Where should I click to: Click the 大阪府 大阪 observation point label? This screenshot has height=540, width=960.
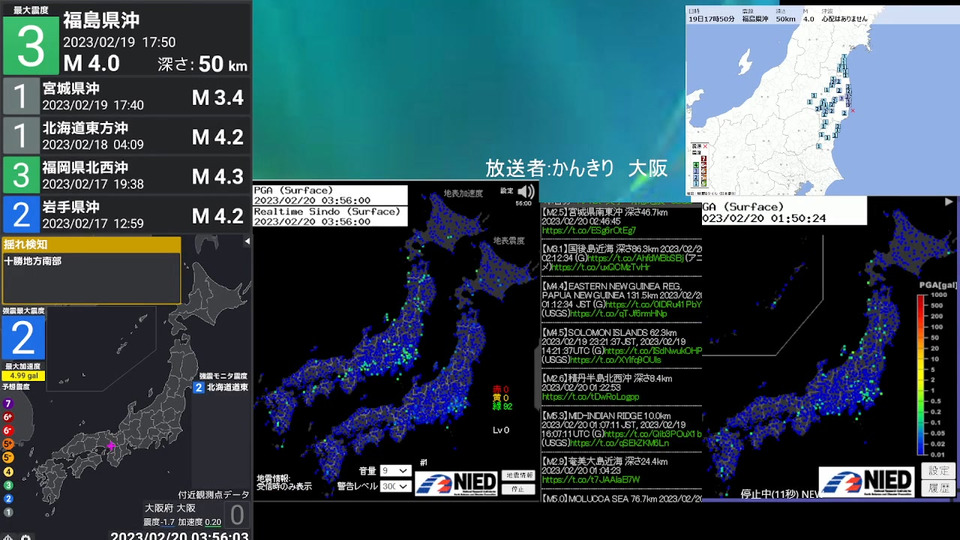pos(170,508)
